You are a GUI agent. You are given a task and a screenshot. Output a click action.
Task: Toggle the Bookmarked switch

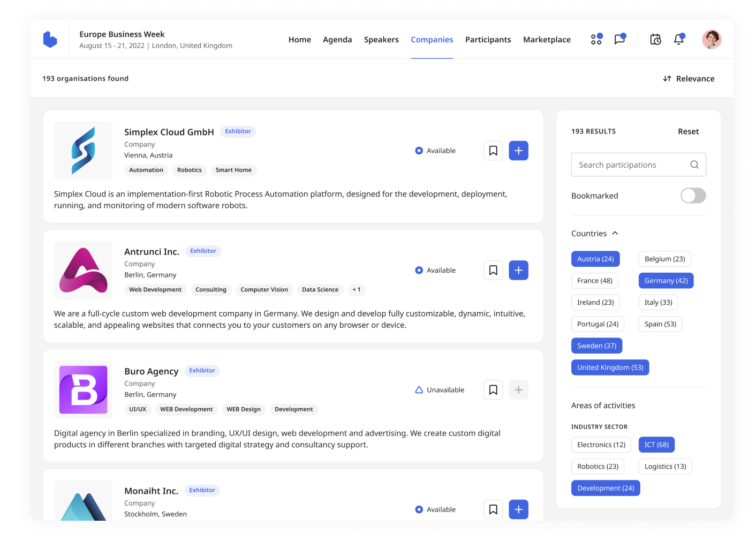point(693,196)
